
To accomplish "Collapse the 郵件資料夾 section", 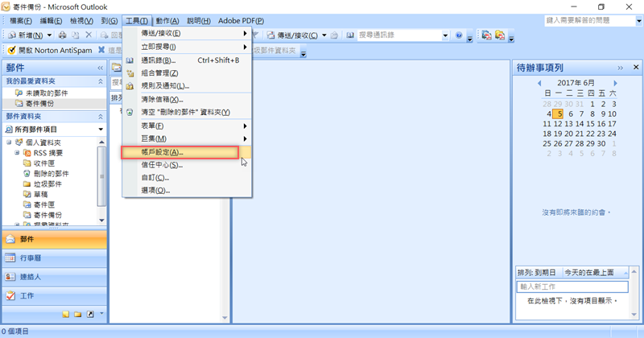I will pos(100,117).
